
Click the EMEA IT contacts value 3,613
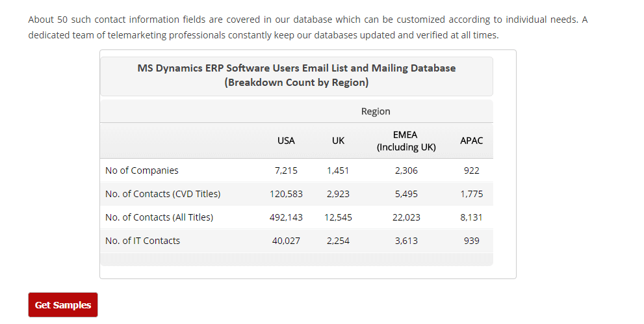pyautogui.click(x=406, y=241)
